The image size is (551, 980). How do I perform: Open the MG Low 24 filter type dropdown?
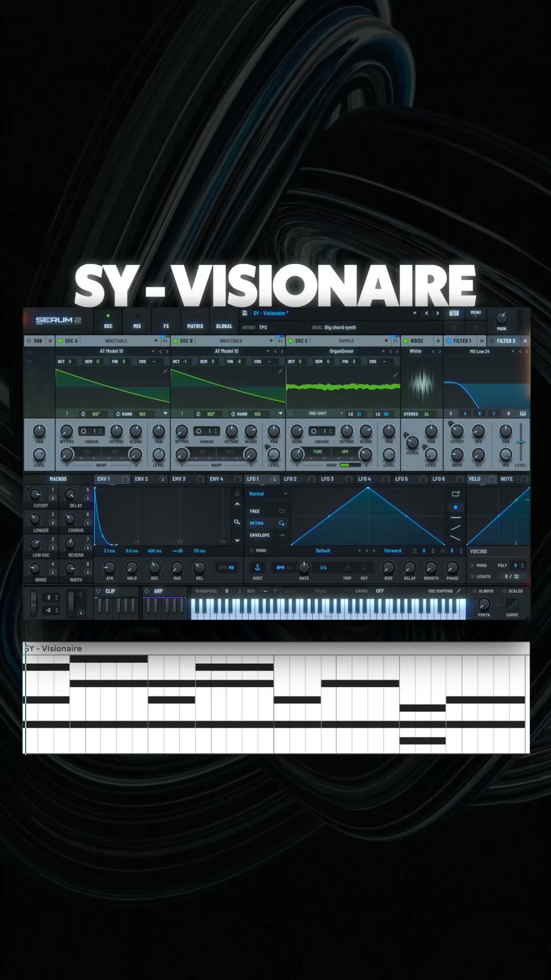[513, 351]
